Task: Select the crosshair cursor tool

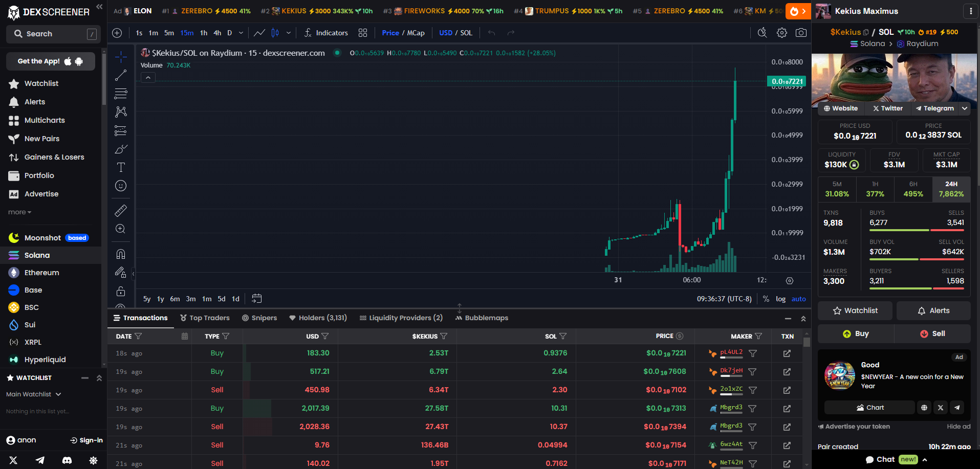Action: click(x=121, y=56)
